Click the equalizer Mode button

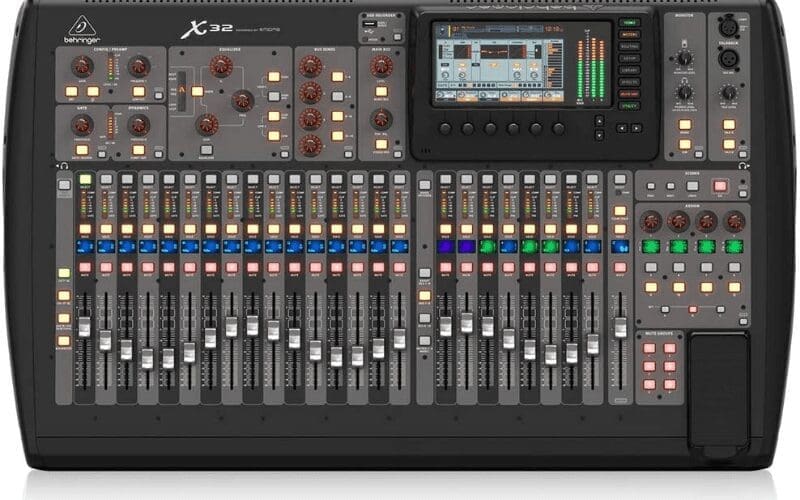pos(197,92)
